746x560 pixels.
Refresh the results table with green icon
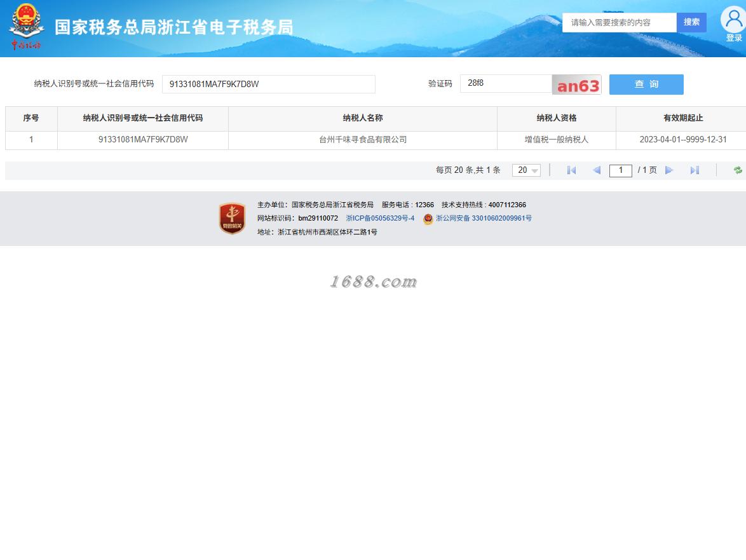738,170
